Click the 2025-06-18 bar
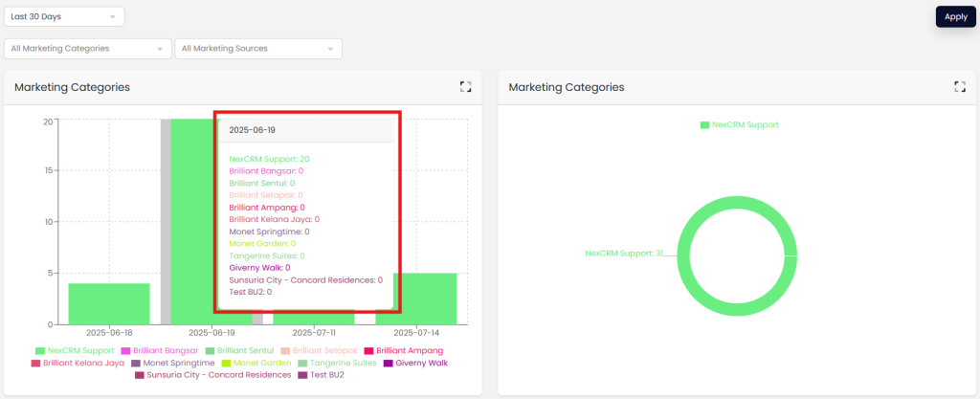 click(109, 303)
